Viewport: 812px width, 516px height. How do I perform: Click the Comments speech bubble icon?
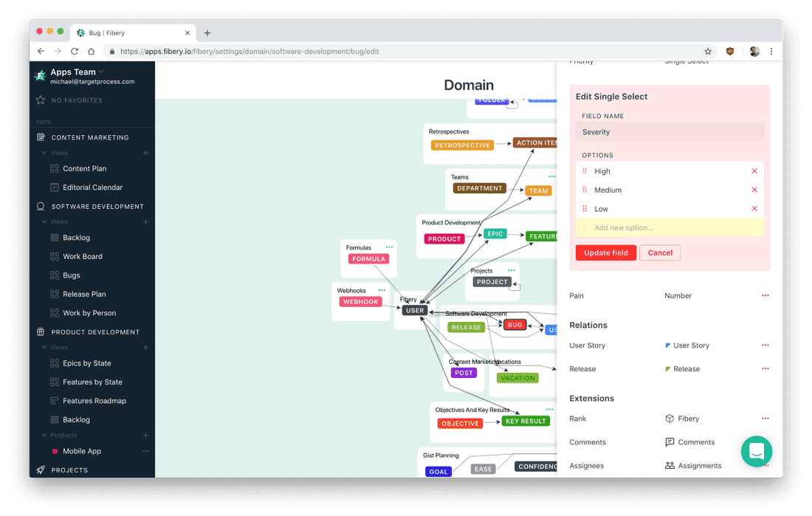[668, 441]
